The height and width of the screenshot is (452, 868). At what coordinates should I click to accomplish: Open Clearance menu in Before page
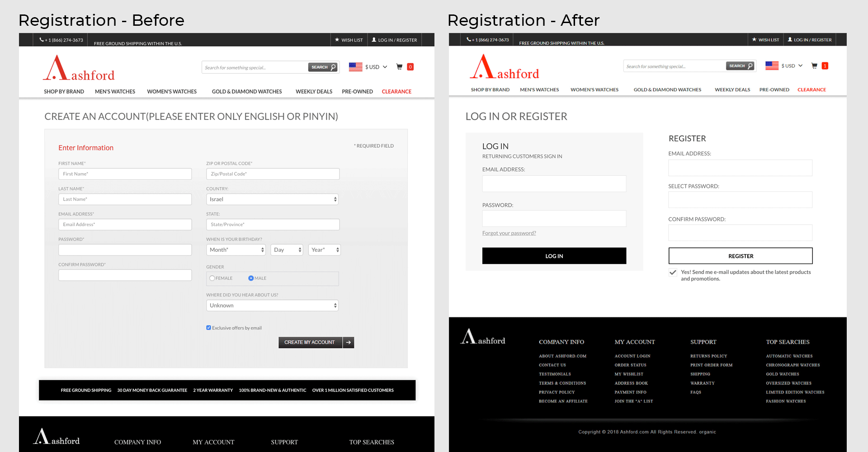pos(396,91)
